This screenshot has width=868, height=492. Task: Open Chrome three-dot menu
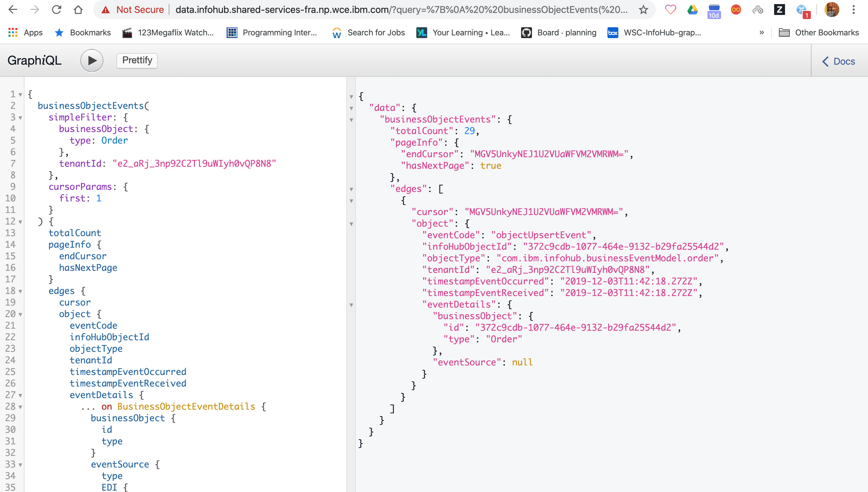click(x=853, y=10)
